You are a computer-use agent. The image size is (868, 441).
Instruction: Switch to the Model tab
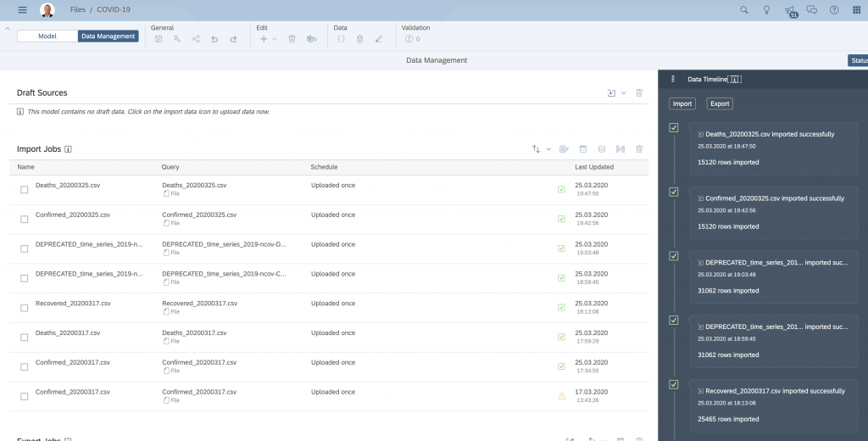coord(47,36)
